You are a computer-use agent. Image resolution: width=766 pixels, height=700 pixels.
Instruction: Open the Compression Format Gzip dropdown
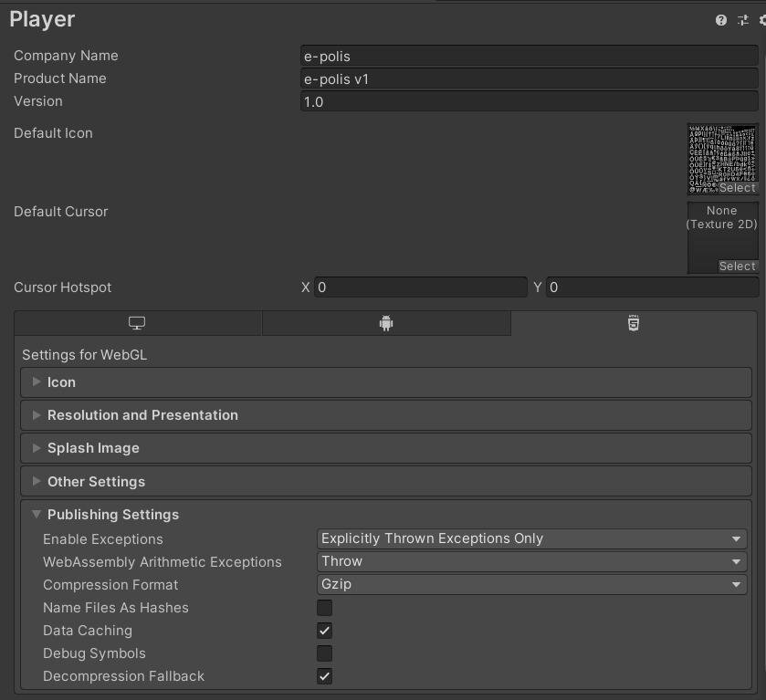click(531, 584)
